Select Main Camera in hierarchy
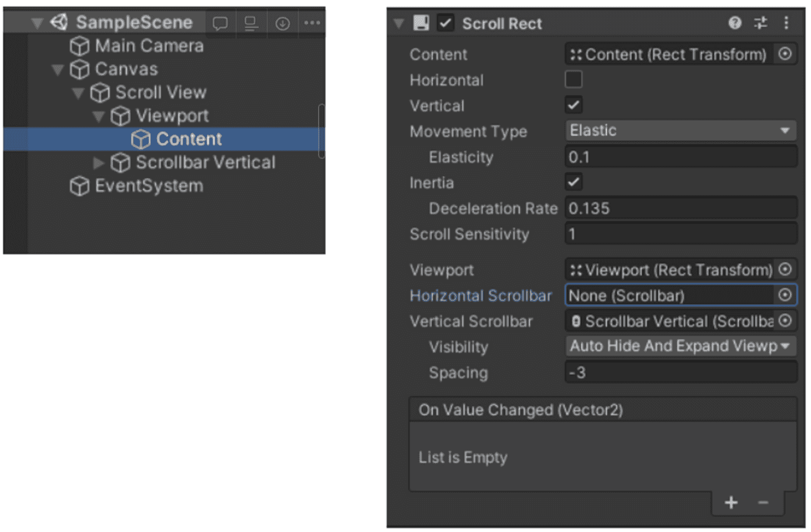The height and width of the screenshot is (532, 811). [149, 46]
